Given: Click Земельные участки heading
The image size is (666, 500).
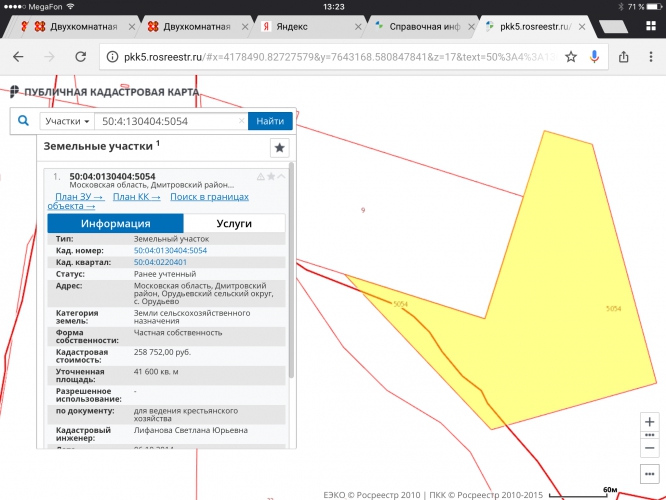Looking at the screenshot, I should click(x=98, y=146).
